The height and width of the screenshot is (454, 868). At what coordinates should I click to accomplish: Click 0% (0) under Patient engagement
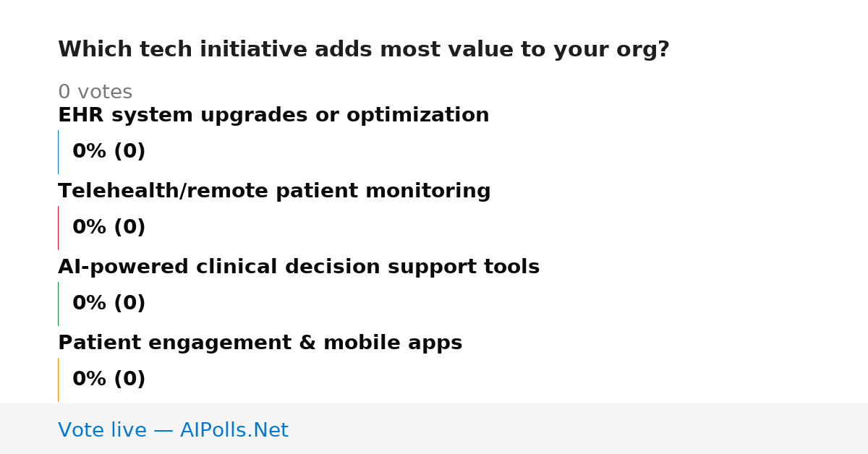(109, 380)
